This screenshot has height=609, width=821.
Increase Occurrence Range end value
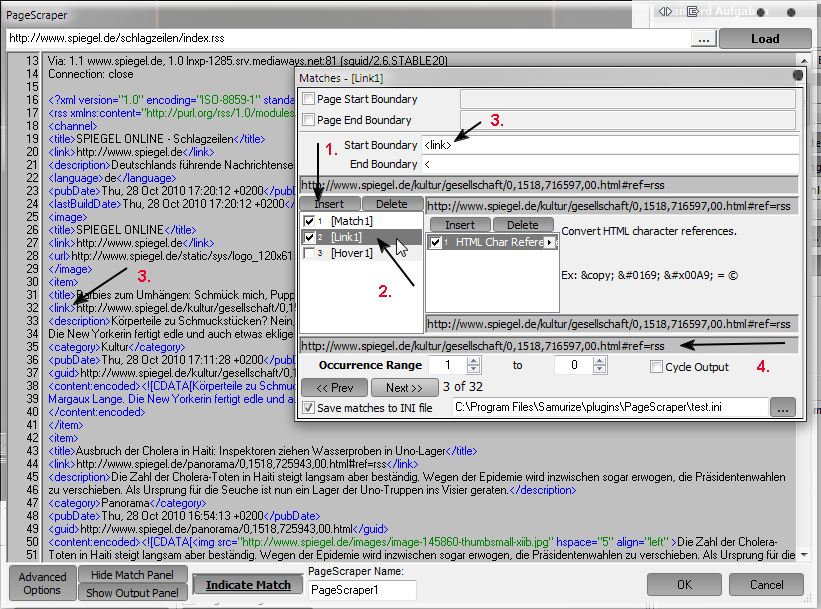600,361
